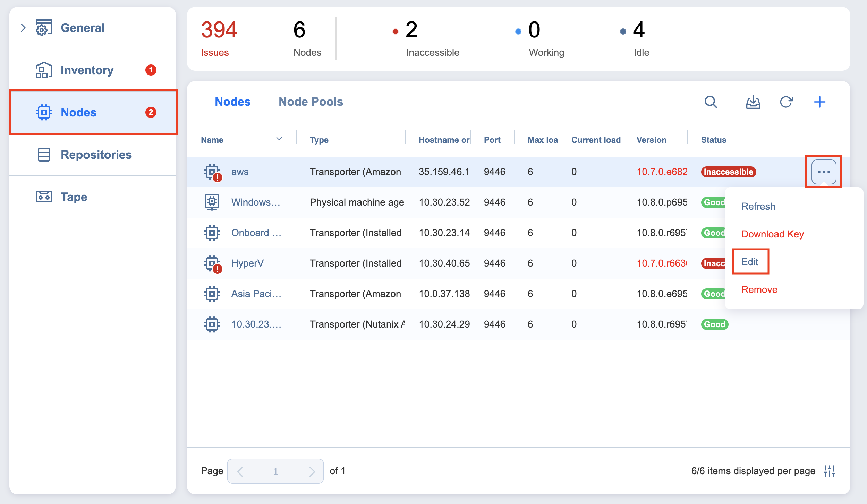Click the plus icon to add node
The height and width of the screenshot is (504, 867).
(819, 102)
